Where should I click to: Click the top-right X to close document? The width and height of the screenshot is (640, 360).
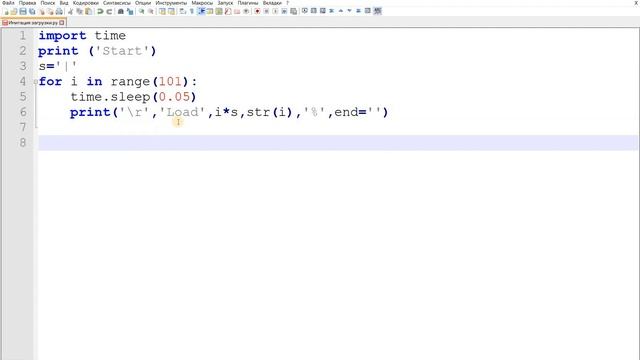(636, 3)
